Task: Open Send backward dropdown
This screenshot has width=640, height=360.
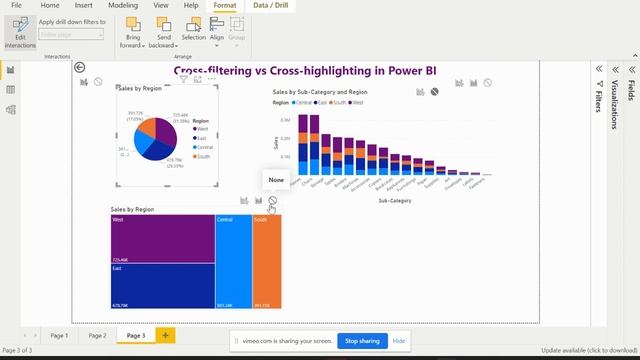Action: [x=163, y=33]
